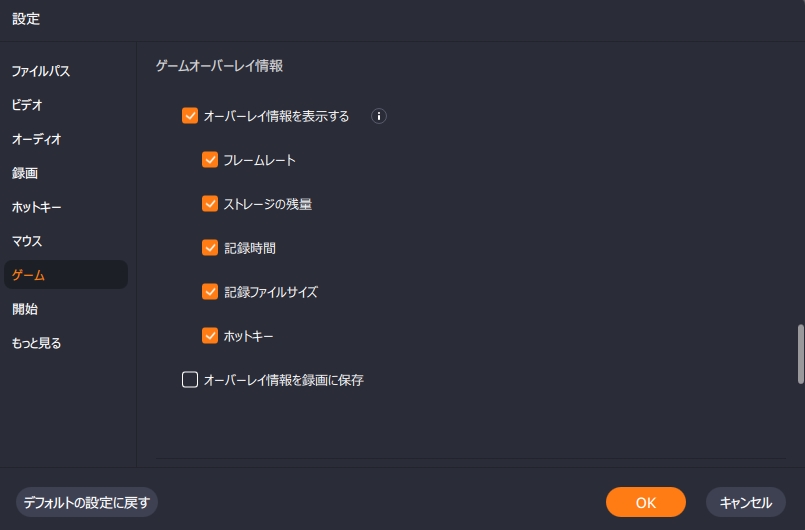Show もっと見る settings
Viewport: 805px width, 530px height.
pyautogui.click(x=37, y=343)
